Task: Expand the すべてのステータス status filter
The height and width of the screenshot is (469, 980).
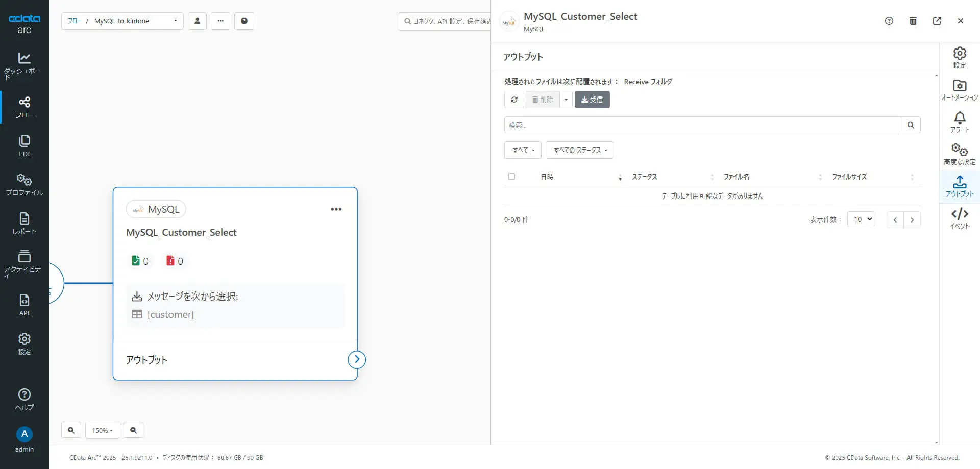Action: 580,150
